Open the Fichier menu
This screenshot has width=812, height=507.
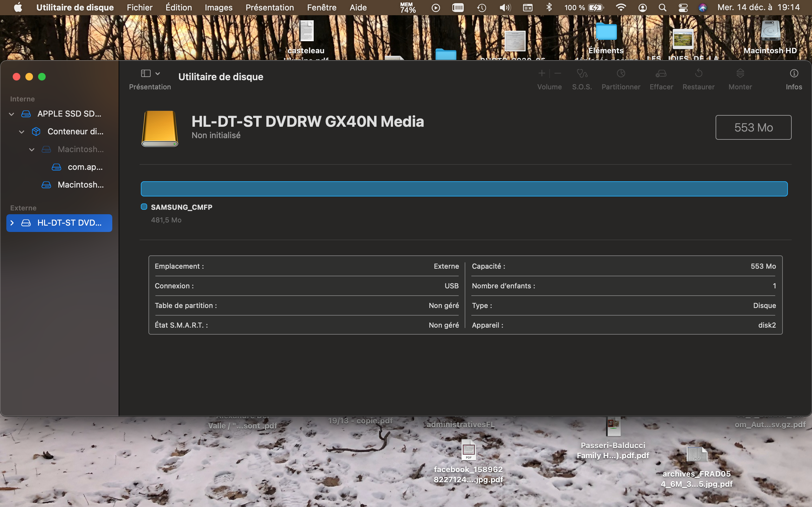click(139, 7)
